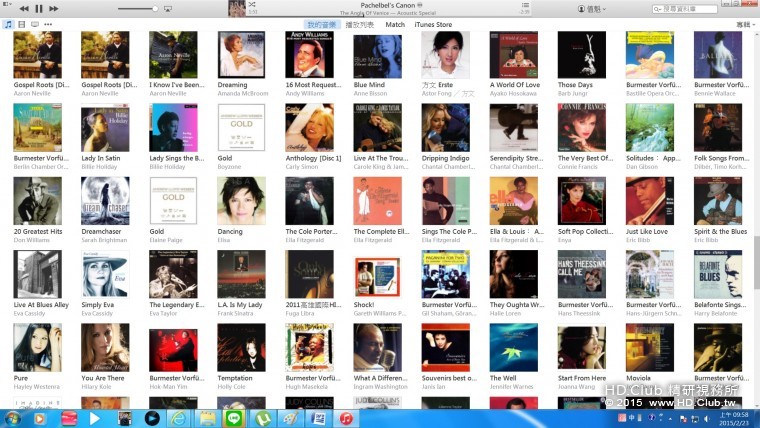Image resolution: width=760 pixels, height=428 pixels.
Task: Open the Lady In Satin album
Action: 105,128
